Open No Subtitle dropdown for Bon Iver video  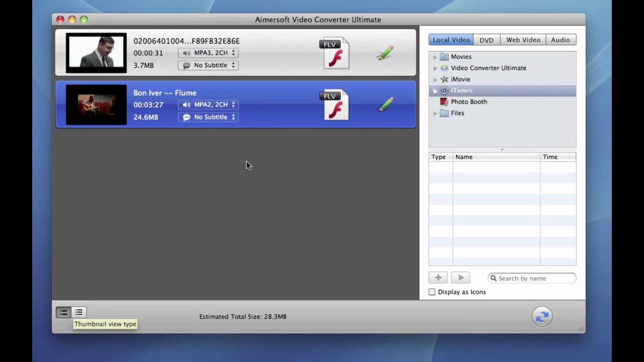[208, 117]
